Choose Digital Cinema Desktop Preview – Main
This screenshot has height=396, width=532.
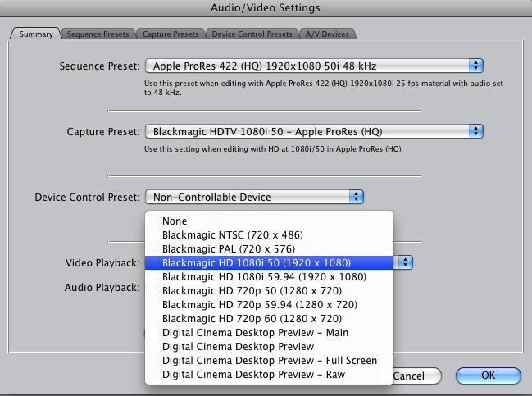tap(255, 333)
